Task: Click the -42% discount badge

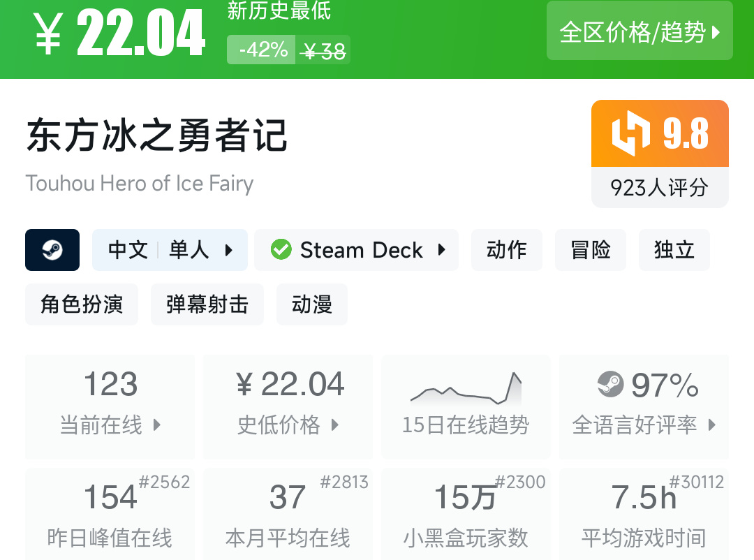Action: tap(263, 50)
